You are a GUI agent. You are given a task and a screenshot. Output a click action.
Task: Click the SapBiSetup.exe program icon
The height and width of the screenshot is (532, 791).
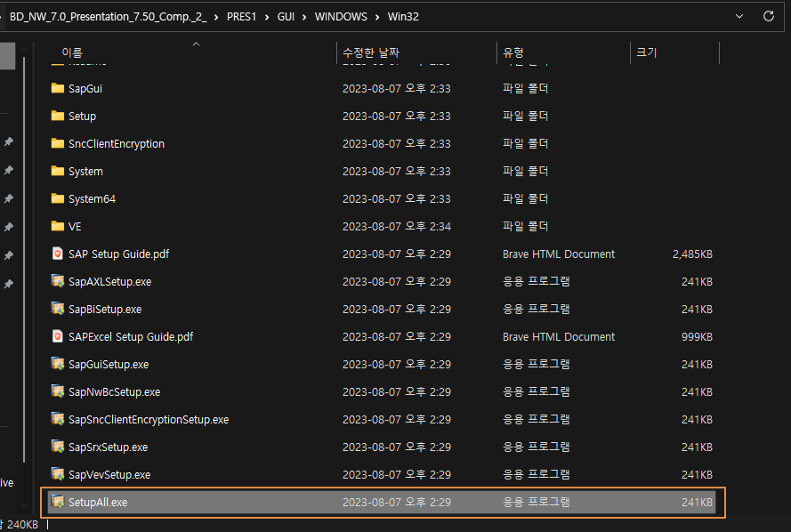pyautogui.click(x=58, y=310)
